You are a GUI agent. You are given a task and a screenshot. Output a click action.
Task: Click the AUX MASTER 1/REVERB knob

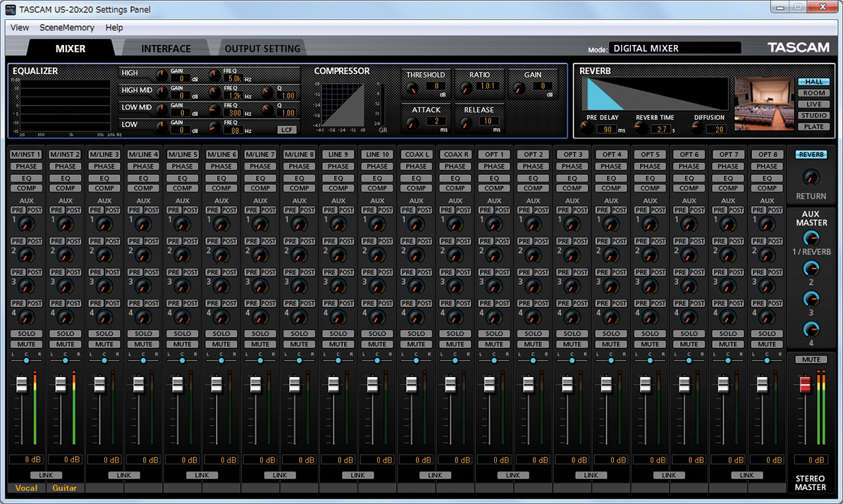pos(811,238)
